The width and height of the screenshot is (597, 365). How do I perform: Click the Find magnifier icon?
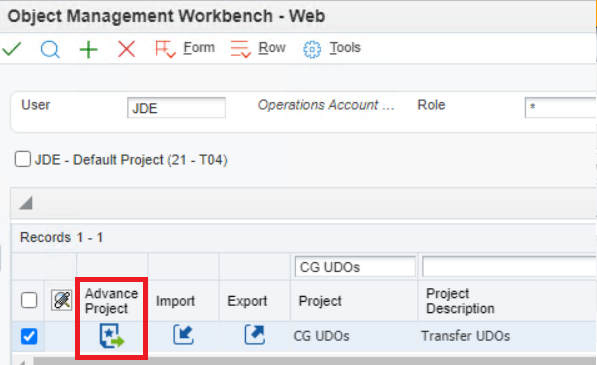point(50,49)
